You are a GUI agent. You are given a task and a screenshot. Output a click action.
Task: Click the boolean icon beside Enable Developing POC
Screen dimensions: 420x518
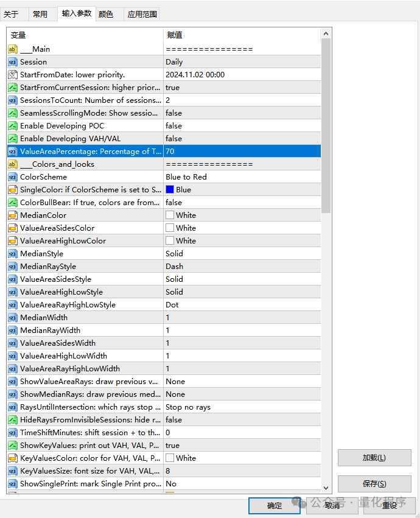click(x=13, y=126)
